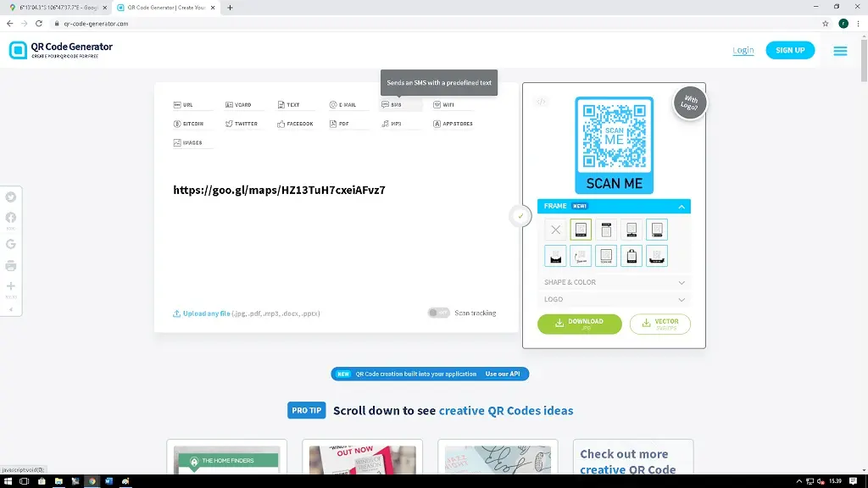This screenshot has width=868, height=488.
Task: Select the fifth frame in the first row
Action: click(657, 230)
